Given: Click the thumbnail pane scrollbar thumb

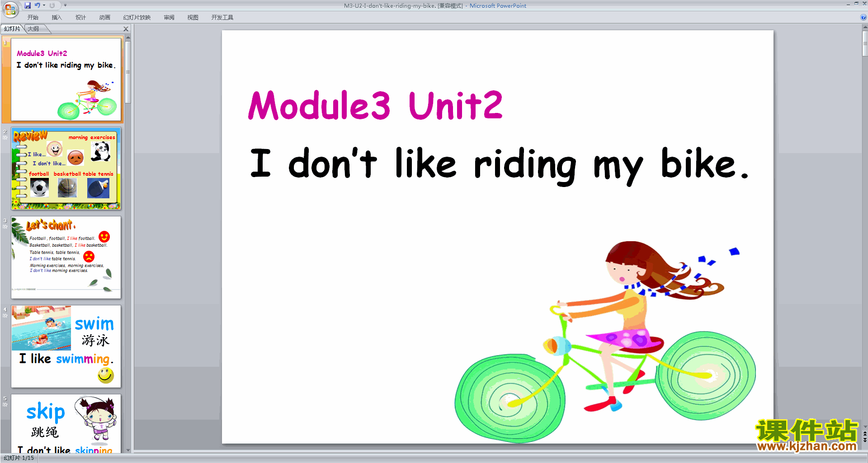Looking at the screenshot, I should [x=128, y=72].
